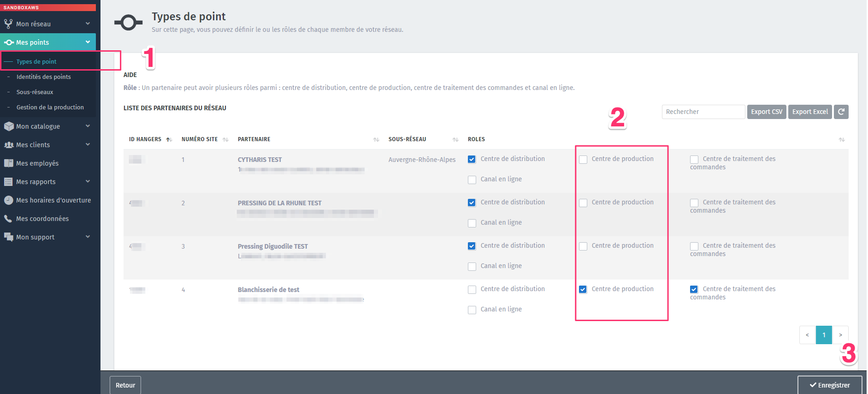Click the Retour button

[x=125, y=385]
